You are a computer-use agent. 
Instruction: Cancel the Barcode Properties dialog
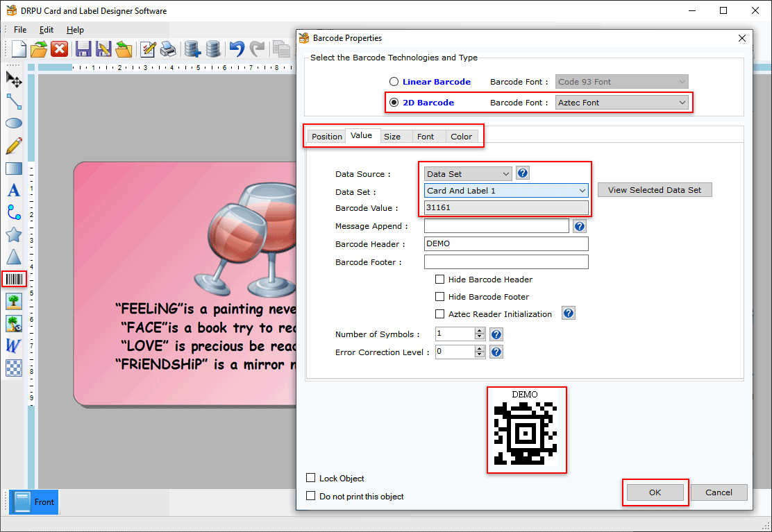[719, 492]
